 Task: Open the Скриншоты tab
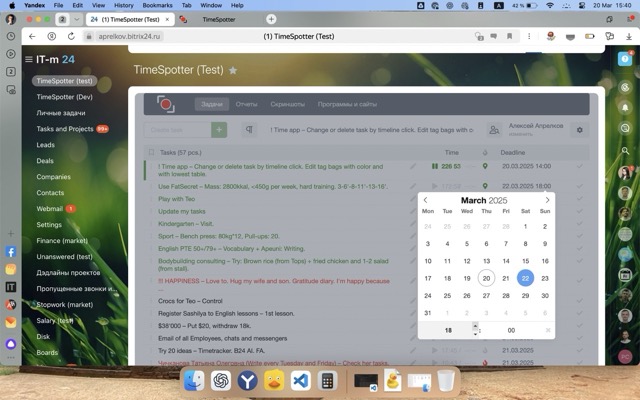click(x=287, y=104)
